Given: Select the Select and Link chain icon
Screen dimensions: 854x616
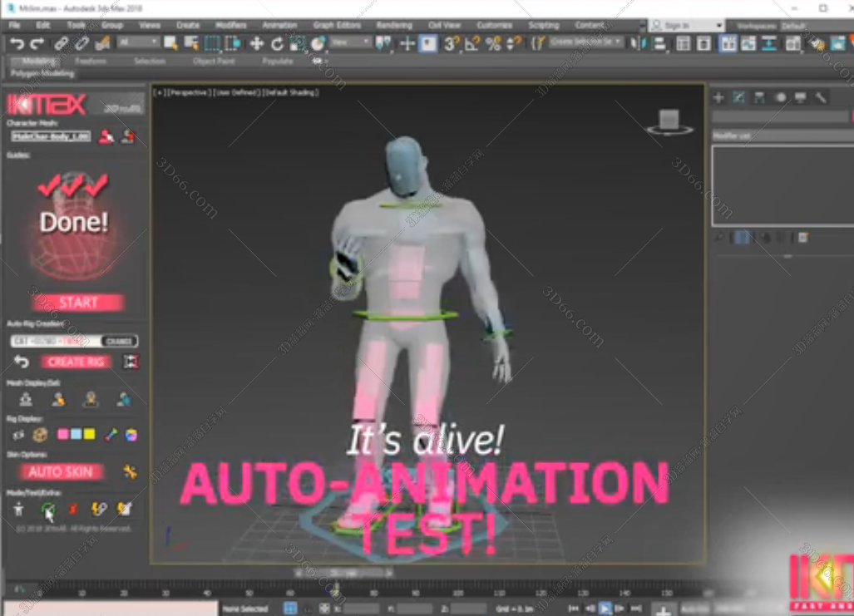Looking at the screenshot, I should tap(61, 43).
